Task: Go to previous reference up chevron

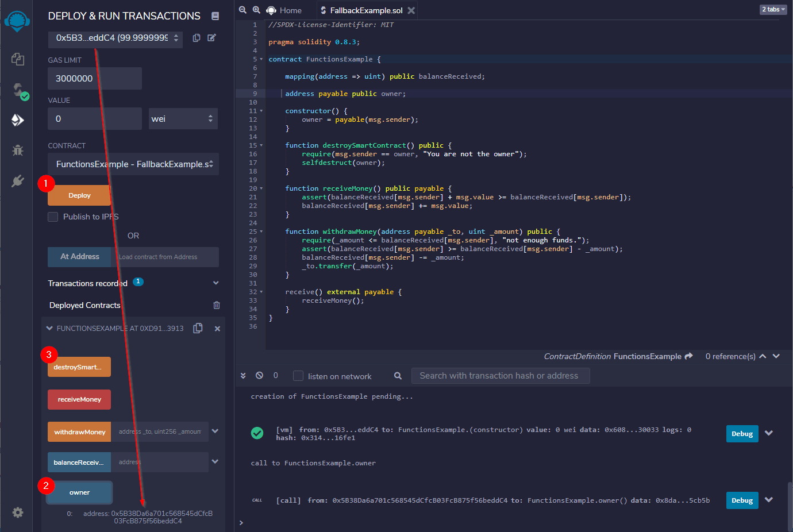Action: click(763, 356)
